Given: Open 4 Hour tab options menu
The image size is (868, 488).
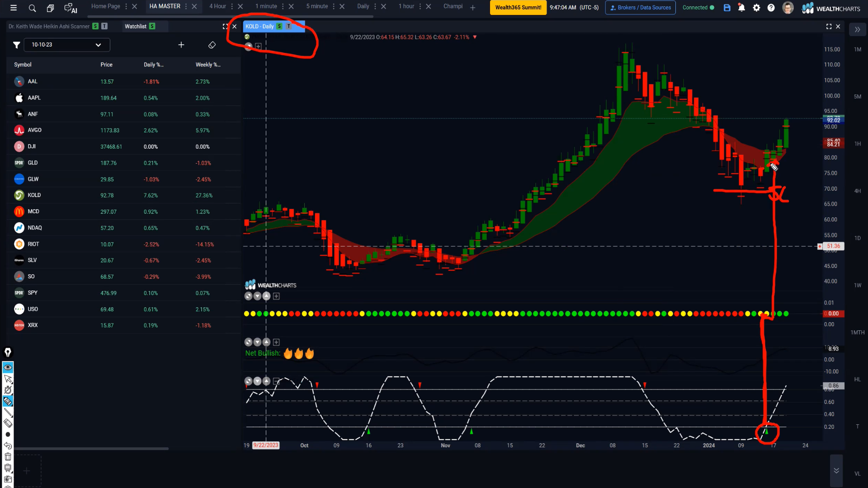Looking at the screenshot, I should [x=232, y=6].
